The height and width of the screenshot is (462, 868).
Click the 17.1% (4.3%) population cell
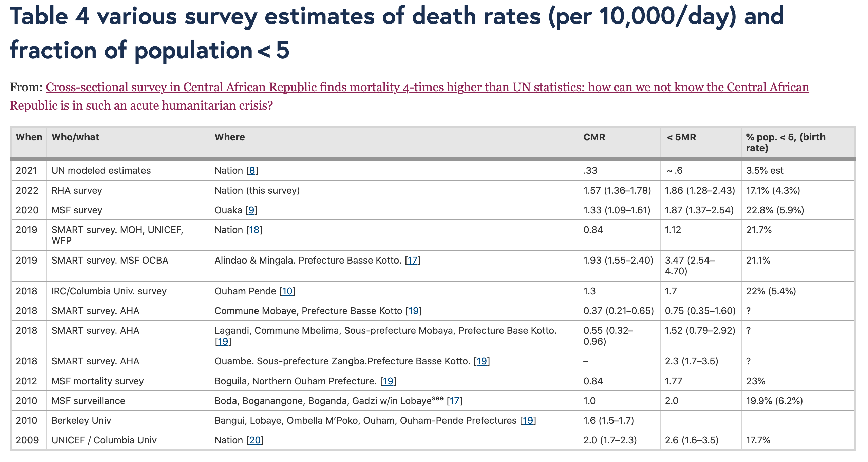[x=773, y=191]
